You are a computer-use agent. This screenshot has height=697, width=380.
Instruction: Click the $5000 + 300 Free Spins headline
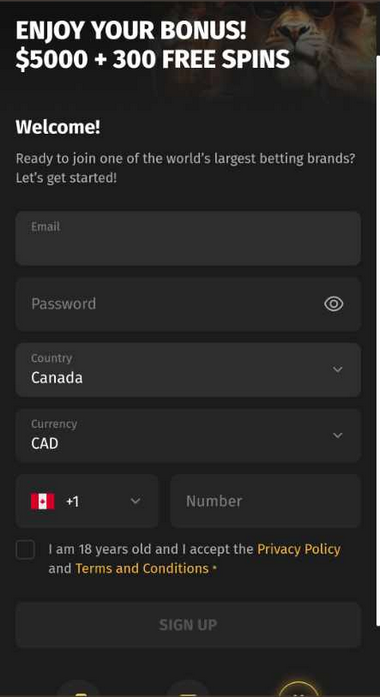(152, 60)
